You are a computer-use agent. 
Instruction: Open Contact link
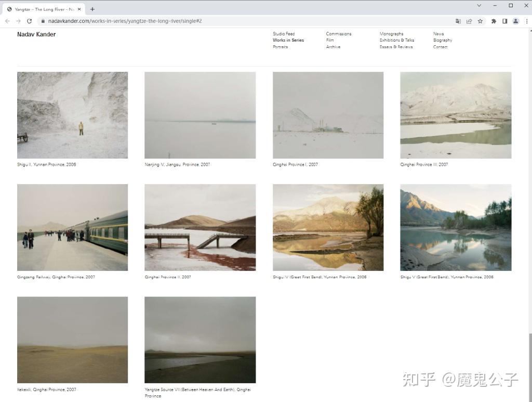[441, 47]
